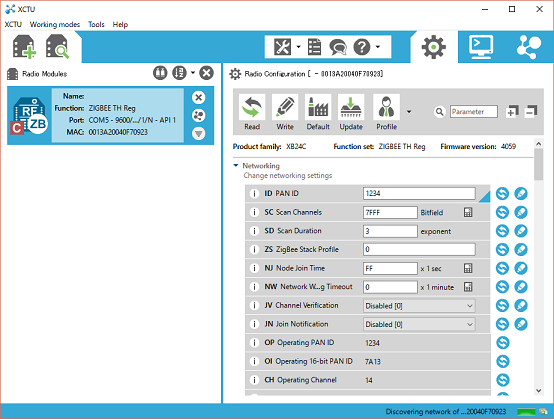
Task: Refresh the CH Operating Channel value
Action: (502, 380)
